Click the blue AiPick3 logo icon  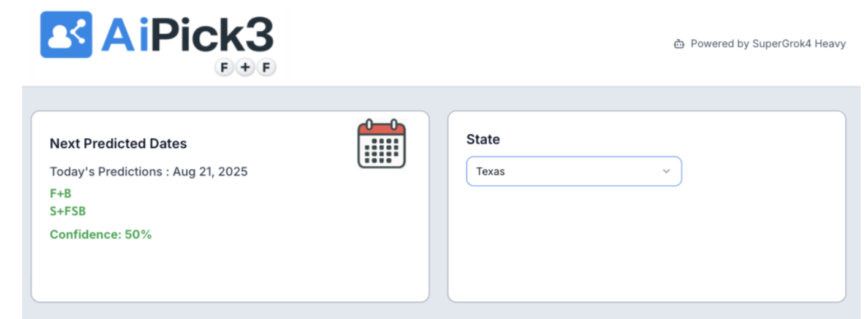click(x=66, y=35)
